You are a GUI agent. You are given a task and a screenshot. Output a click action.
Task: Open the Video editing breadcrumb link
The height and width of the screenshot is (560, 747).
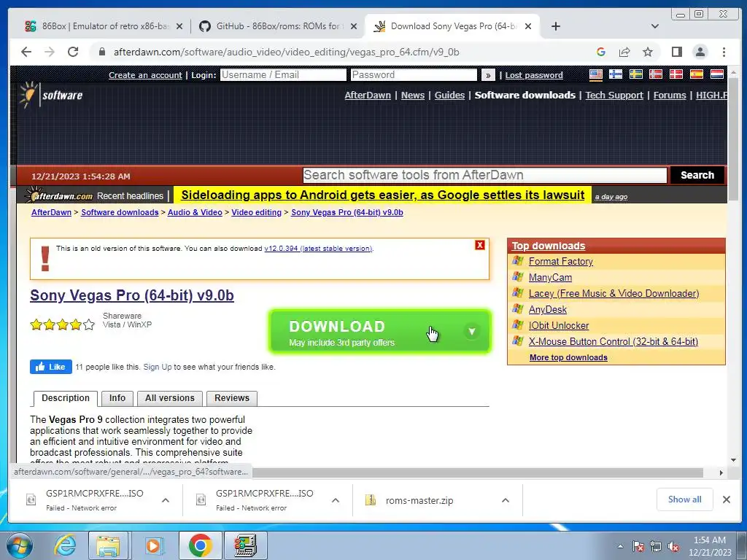coord(256,212)
